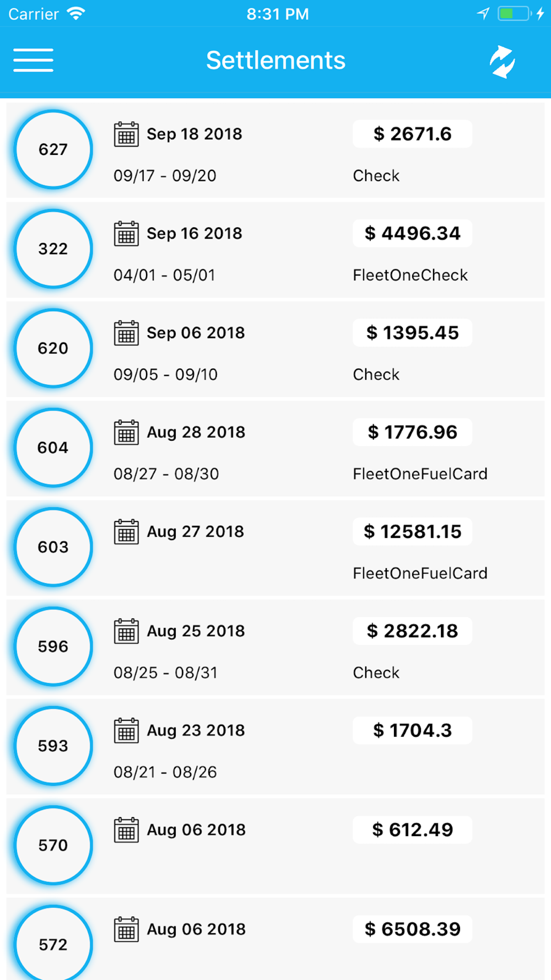Tap the $ 4496.34 amount badge
The image size is (551, 980).
[x=412, y=233]
